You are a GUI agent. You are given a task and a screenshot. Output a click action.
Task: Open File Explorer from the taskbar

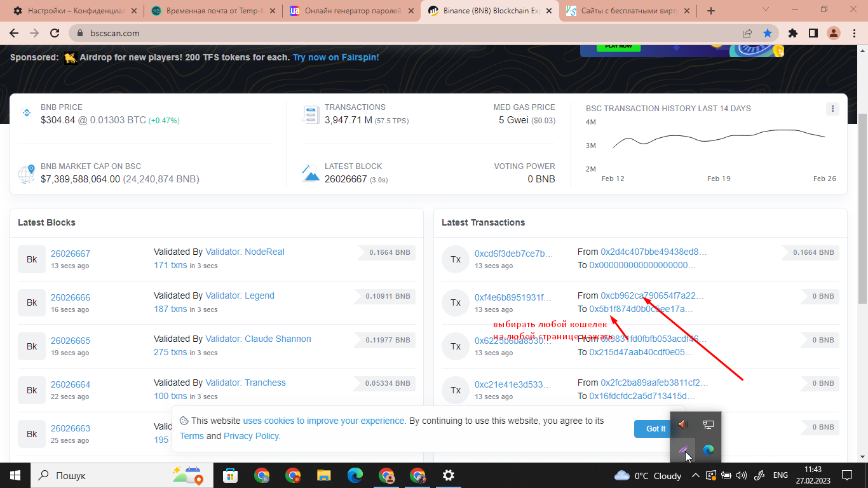click(x=324, y=475)
